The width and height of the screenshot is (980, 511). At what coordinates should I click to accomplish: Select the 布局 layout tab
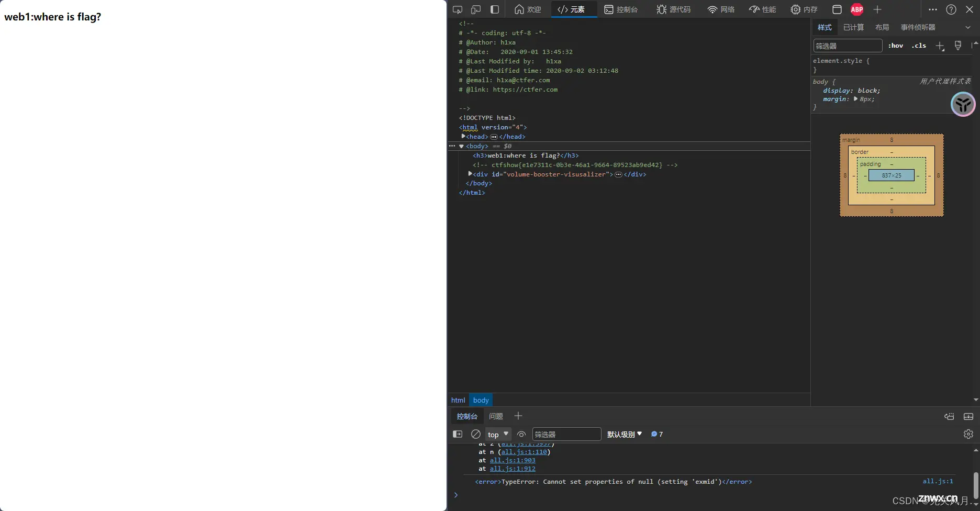pos(882,27)
